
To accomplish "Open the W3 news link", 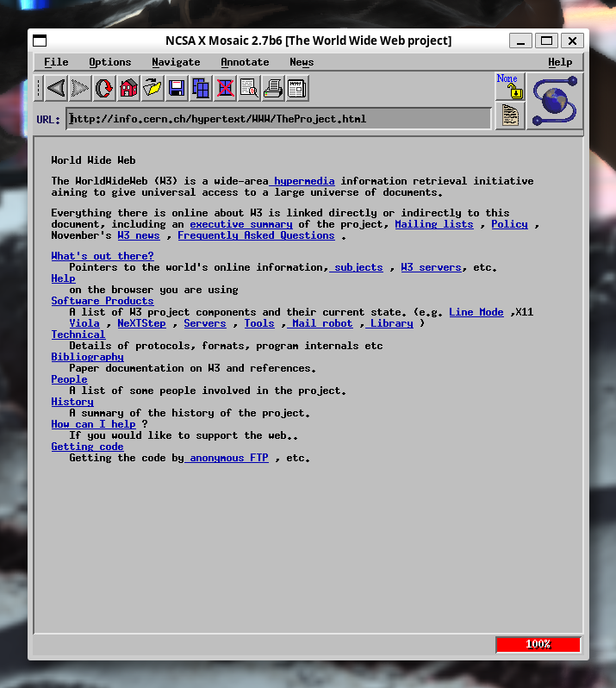I will click(139, 235).
